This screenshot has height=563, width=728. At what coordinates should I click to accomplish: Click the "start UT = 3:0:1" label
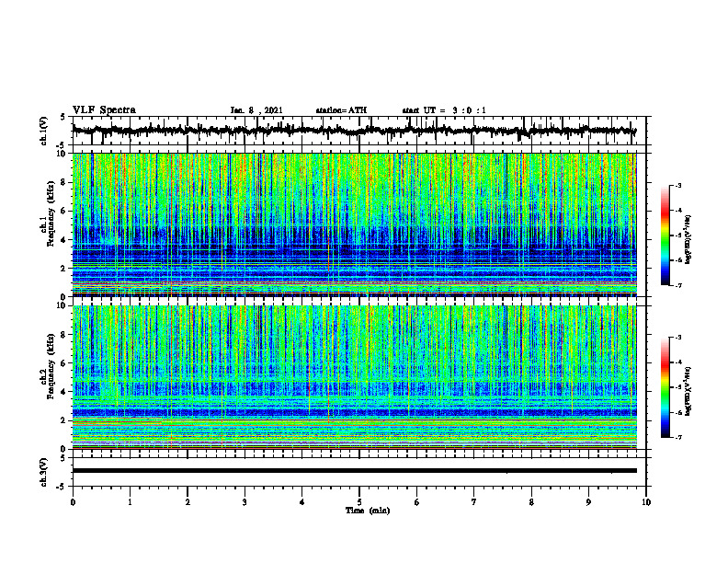point(444,110)
